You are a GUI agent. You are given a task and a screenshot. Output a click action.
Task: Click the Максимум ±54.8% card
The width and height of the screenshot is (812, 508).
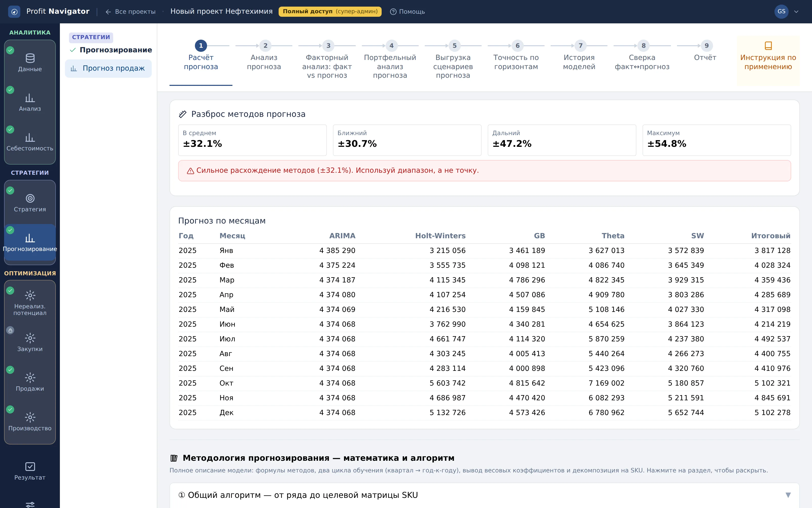click(x=716, y=140)
